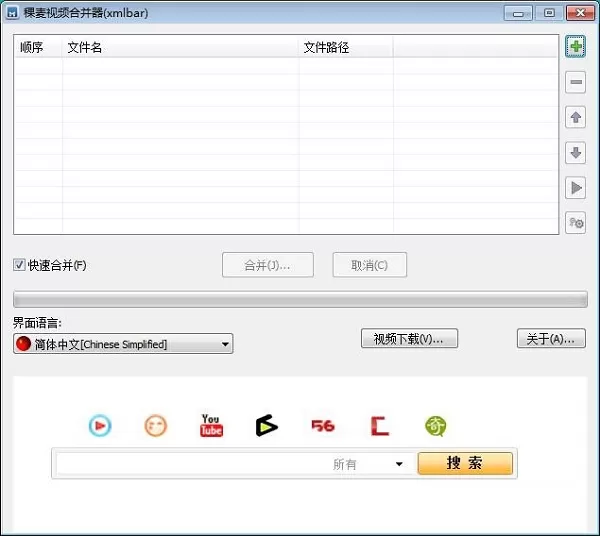The width and height of the screenshot is (600, 536).
Task: Click the green 奇 iQiyi icon
Action: coord(435,426)
